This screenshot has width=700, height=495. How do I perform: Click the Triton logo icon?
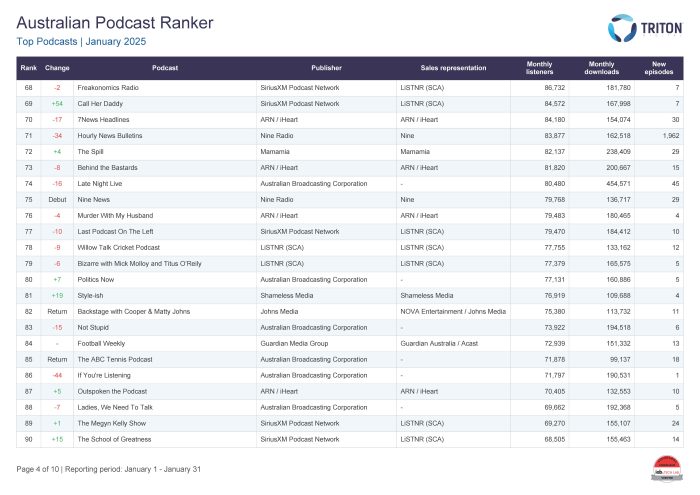pos(622,28)
